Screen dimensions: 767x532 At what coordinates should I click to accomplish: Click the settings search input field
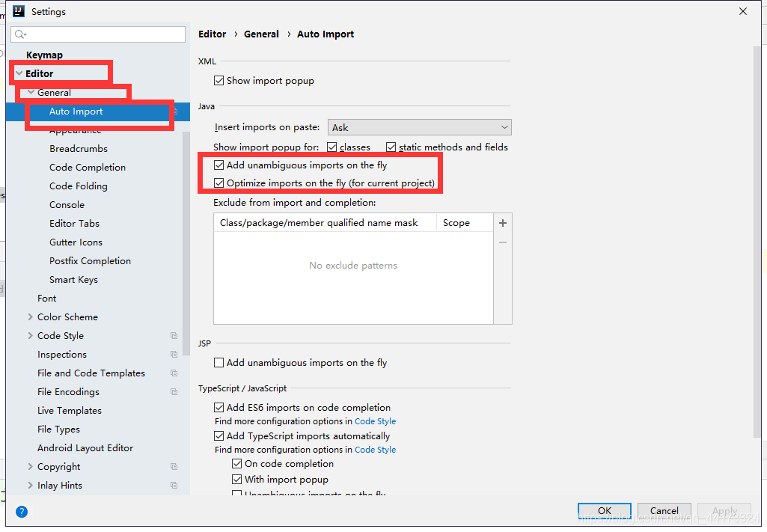98,34
